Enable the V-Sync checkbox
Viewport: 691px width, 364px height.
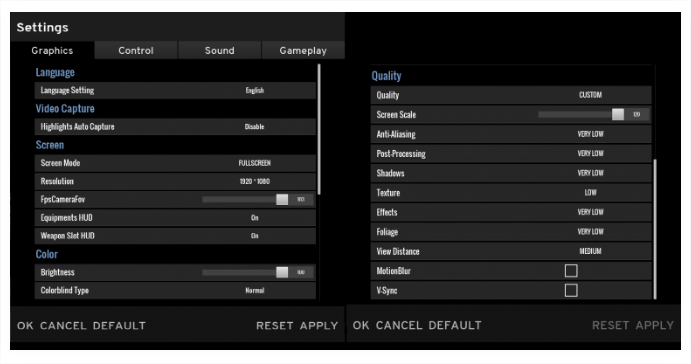(571, 290)
